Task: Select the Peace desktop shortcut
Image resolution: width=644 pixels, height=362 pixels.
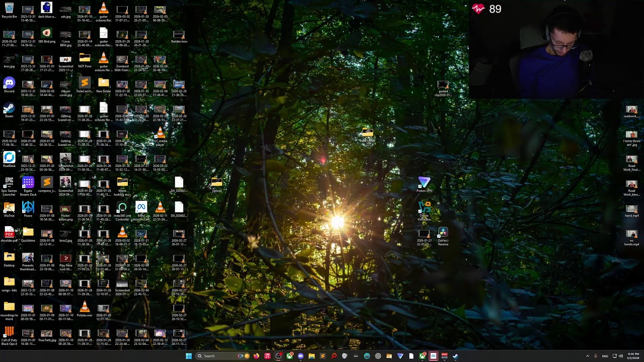Action: click(x=28, y=210)
